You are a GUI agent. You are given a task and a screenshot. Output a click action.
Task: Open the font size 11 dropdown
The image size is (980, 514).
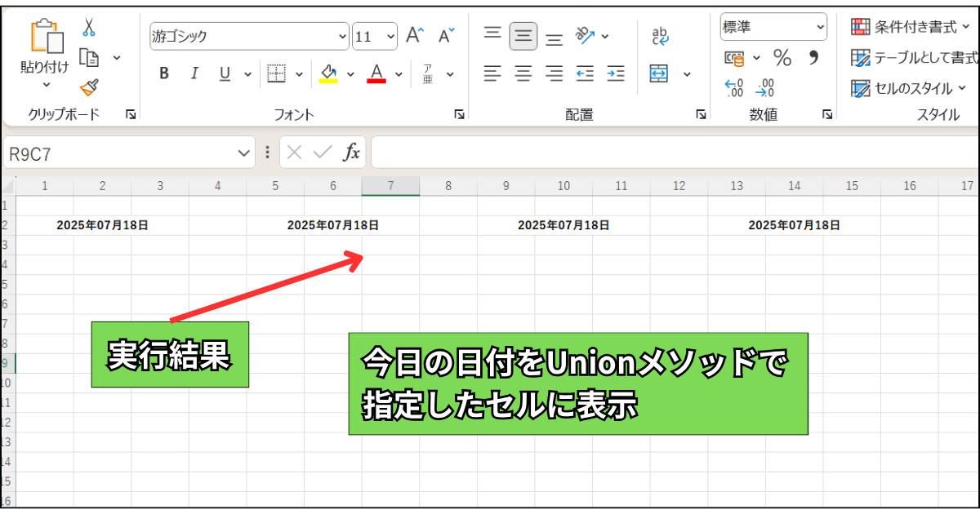coord(390,36)
